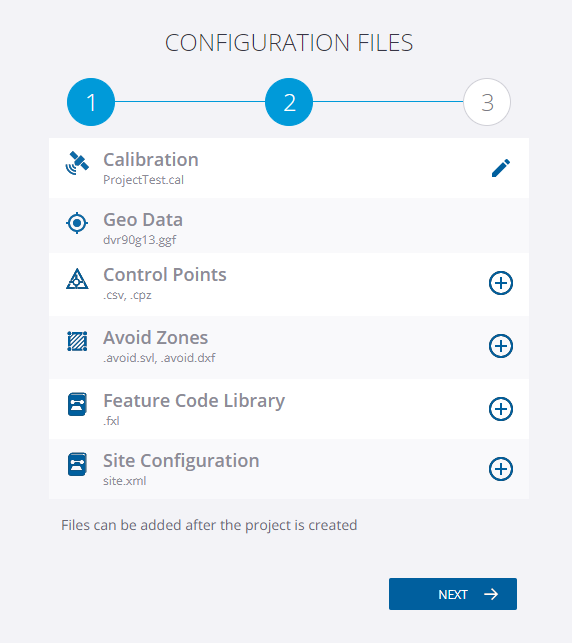
Task: Select the Geo Data row
Action: (289, 226)
